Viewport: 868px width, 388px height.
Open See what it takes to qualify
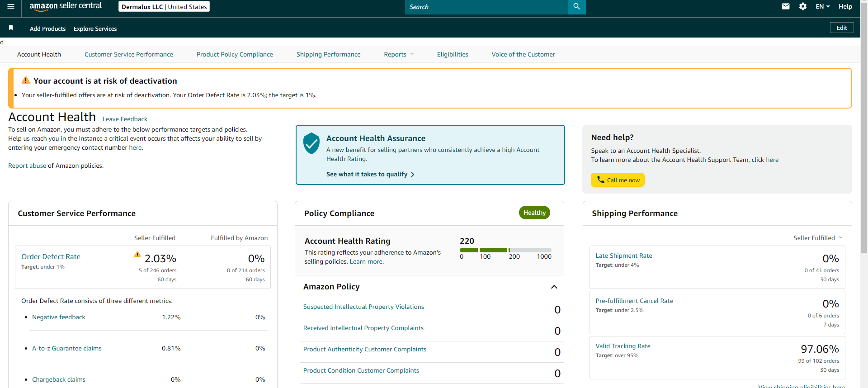click(x=370, y=174)
